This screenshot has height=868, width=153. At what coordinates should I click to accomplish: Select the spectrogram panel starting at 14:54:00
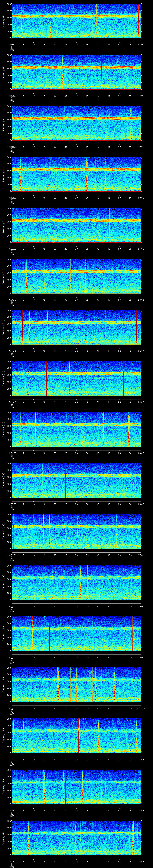click(x=76, y=429)
